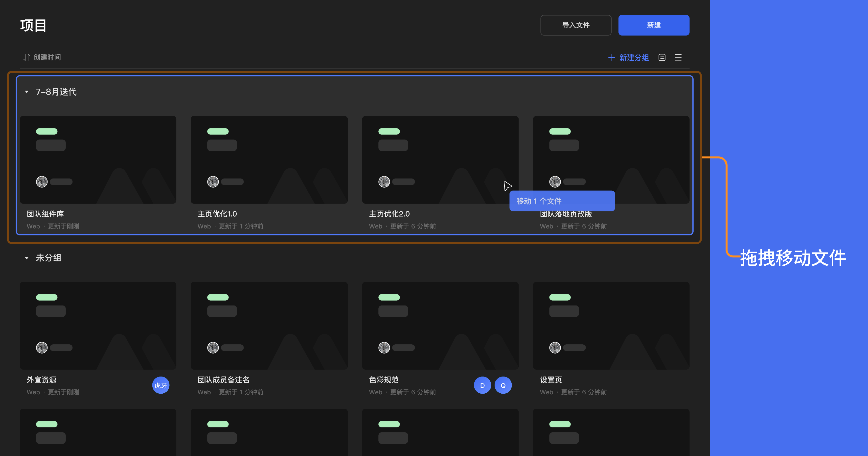This screenshot has height=456, width=868.
Task: Switch to the card grid view icon
Action: pos(662,57)
